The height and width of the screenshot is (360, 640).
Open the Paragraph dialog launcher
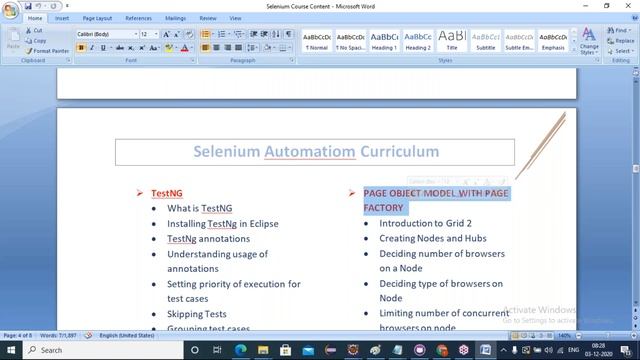tap(292, 60)
